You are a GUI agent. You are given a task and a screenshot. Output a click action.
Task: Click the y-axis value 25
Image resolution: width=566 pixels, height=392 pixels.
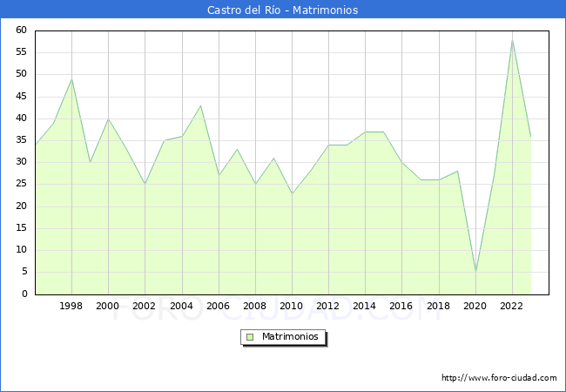(x=22, y=184)
